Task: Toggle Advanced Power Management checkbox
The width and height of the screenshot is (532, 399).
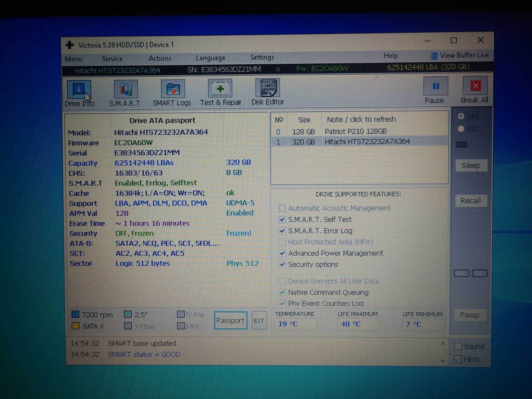Action: [282, 253]
